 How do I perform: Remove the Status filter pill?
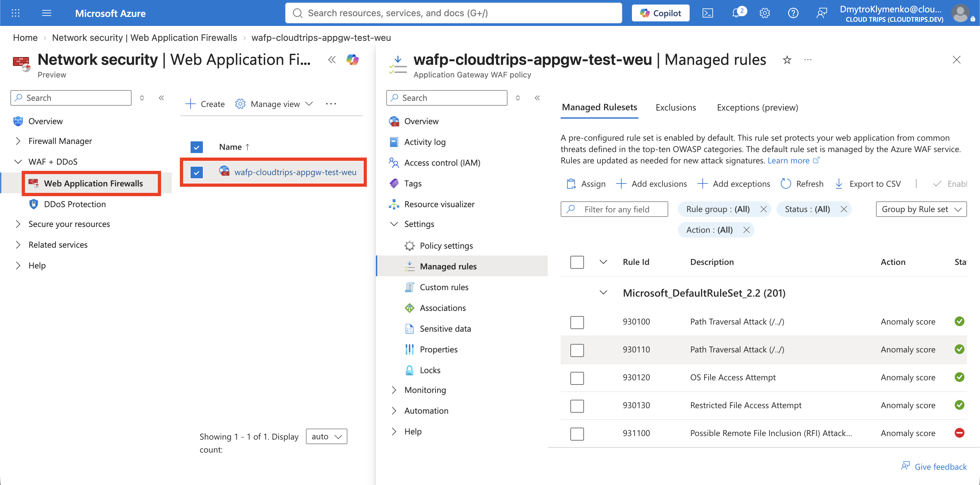point(844,209)
